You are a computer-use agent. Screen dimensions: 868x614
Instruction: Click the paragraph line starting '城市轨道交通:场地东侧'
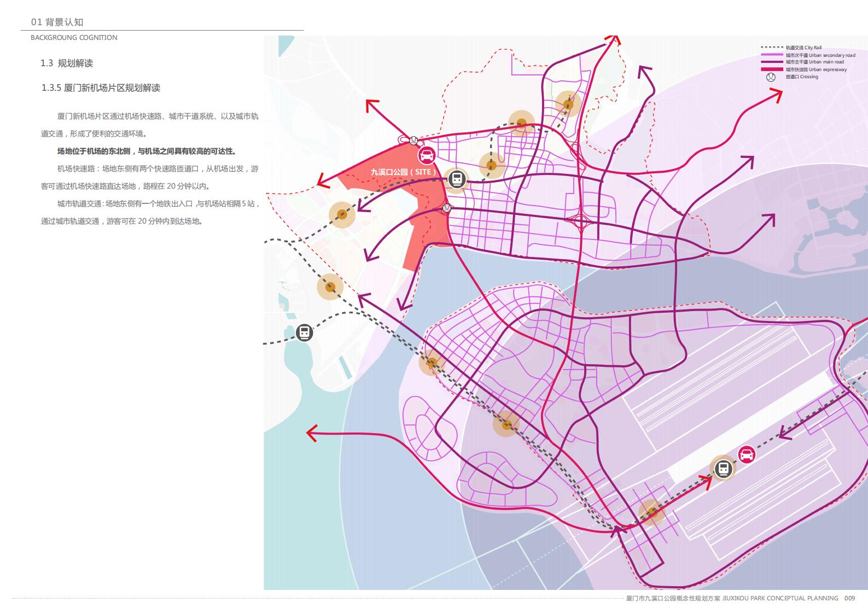(158, 204)
